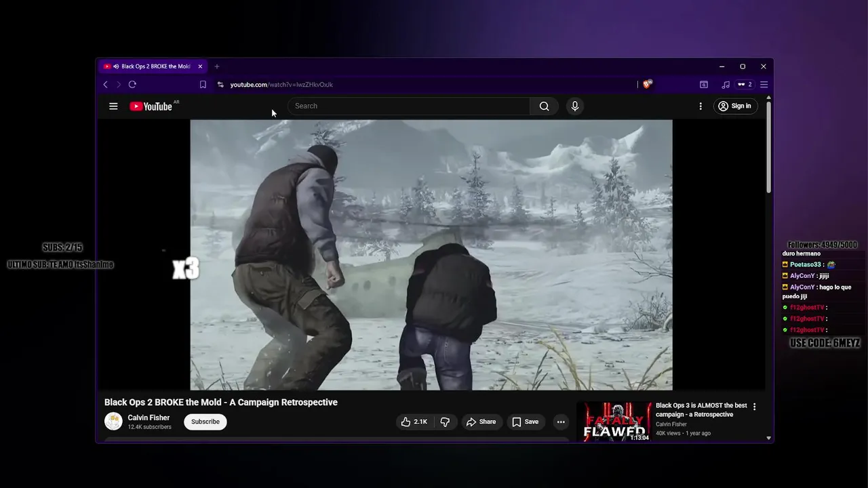Subscribe to Calvin Fisher
The height and width of the screenshot is (488, 868).
click(x=205, y=422)
